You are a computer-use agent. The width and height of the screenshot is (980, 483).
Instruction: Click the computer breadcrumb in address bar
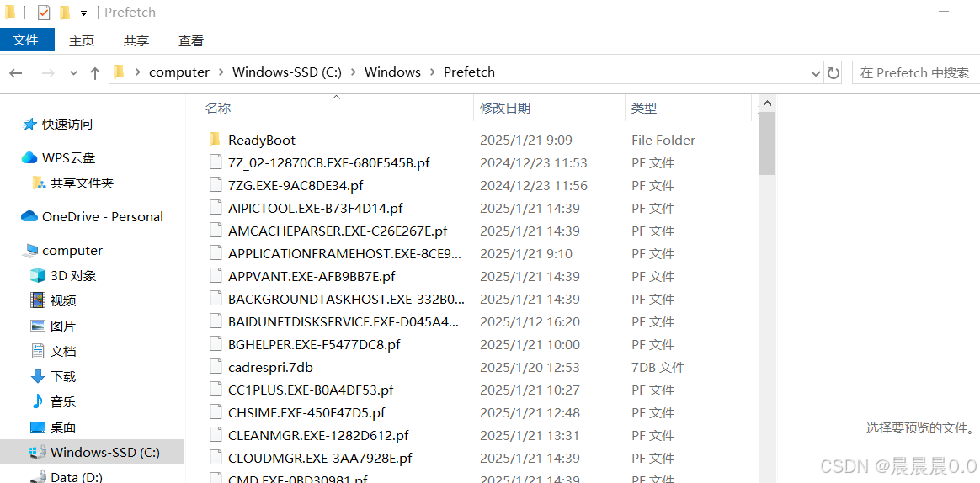point(179,72)
